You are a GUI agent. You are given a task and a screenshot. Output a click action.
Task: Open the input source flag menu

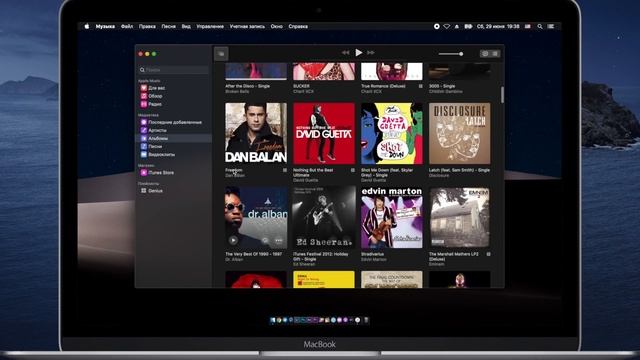(x=528, y=26)
